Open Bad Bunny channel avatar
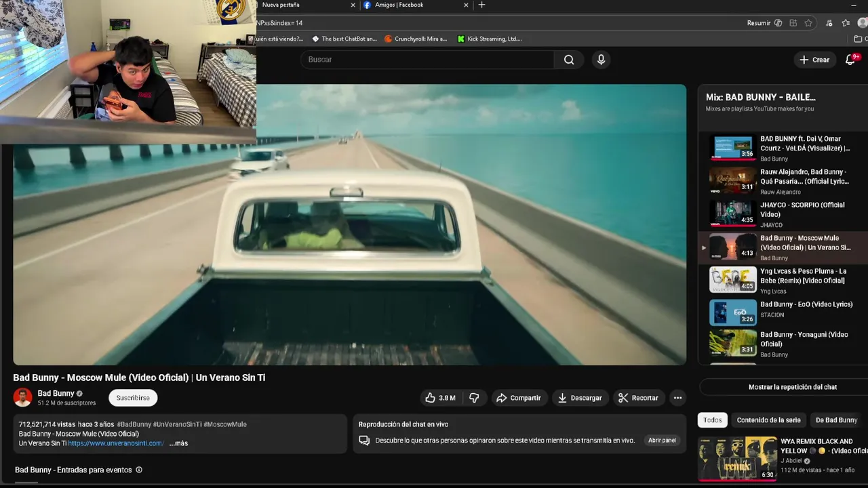Image resolution: width=868 pixels, height=488 pixels. click(x=22, y=397)
